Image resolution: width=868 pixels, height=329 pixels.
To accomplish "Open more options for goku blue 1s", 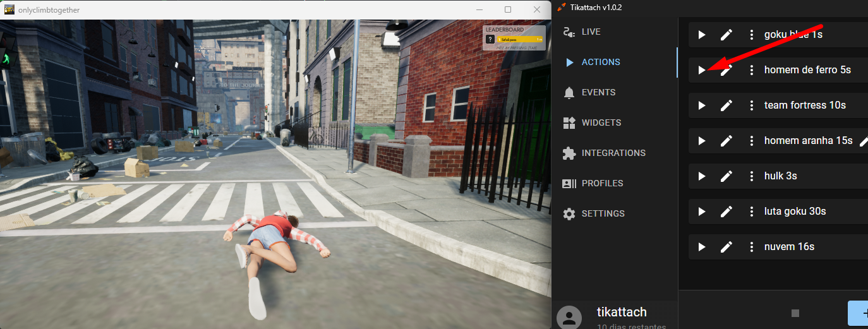I will coord(752,35).
